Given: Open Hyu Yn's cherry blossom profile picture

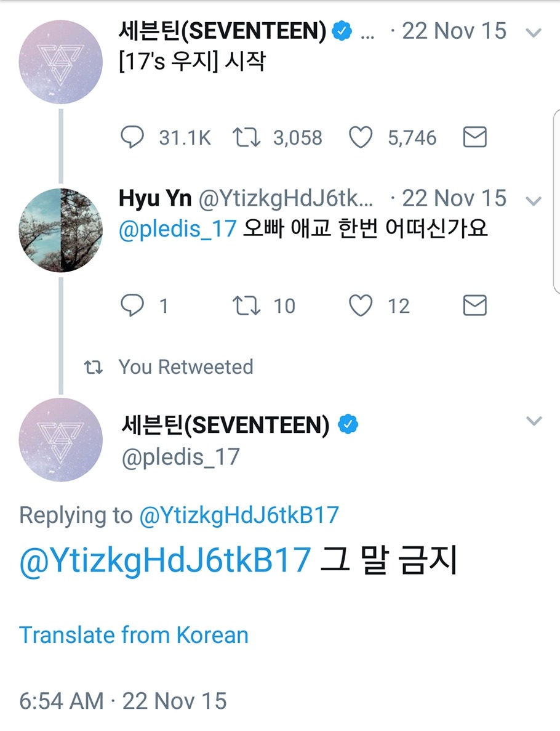Looking at the screenshot, I should coord(60,230).
